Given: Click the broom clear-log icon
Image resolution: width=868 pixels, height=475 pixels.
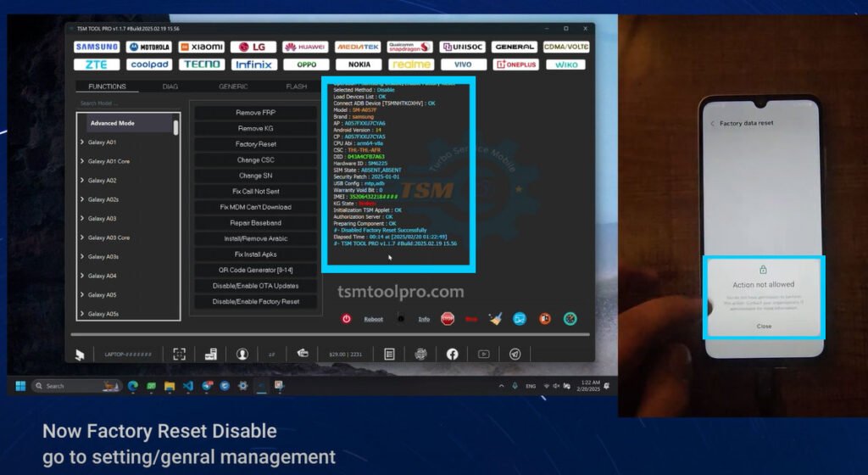Looking at the screenshot, I should 495,319.
